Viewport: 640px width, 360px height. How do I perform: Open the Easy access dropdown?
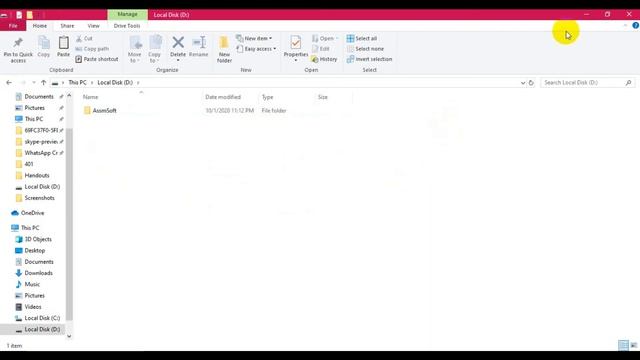[x=256, y=49]
